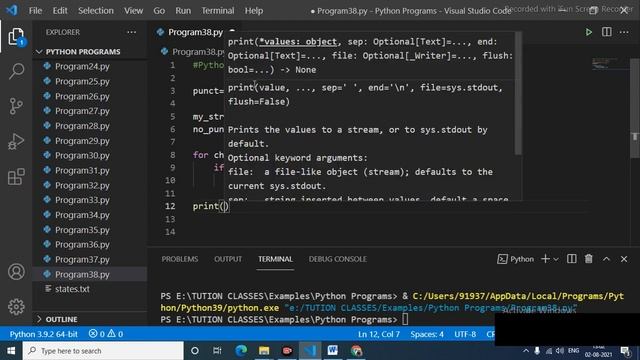
Task: Open the File menu
Action: click(35, 11)
